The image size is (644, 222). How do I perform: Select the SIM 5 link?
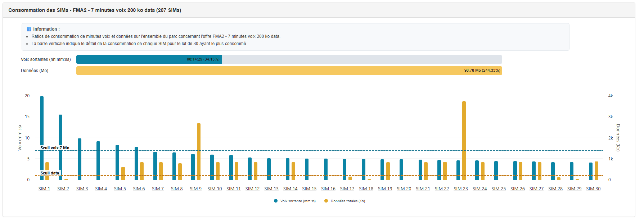120,189
